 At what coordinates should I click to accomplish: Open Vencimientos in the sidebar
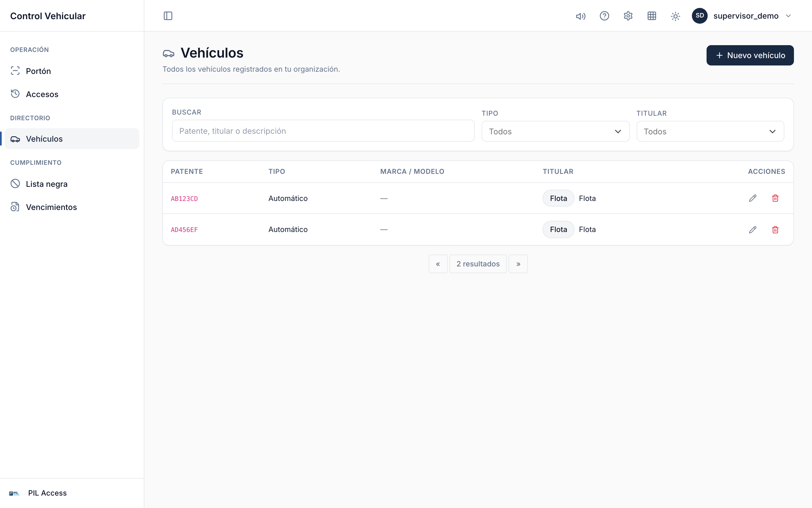[x=72, y=207]
